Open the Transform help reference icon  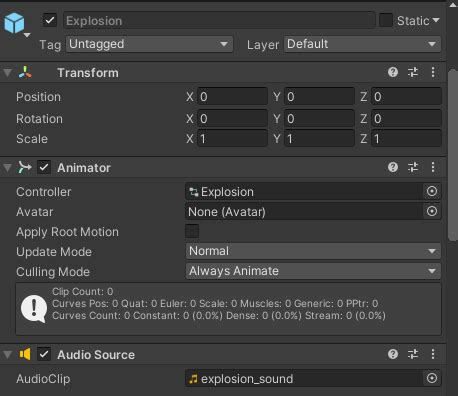pyautogui.click(x=393, y=72)
